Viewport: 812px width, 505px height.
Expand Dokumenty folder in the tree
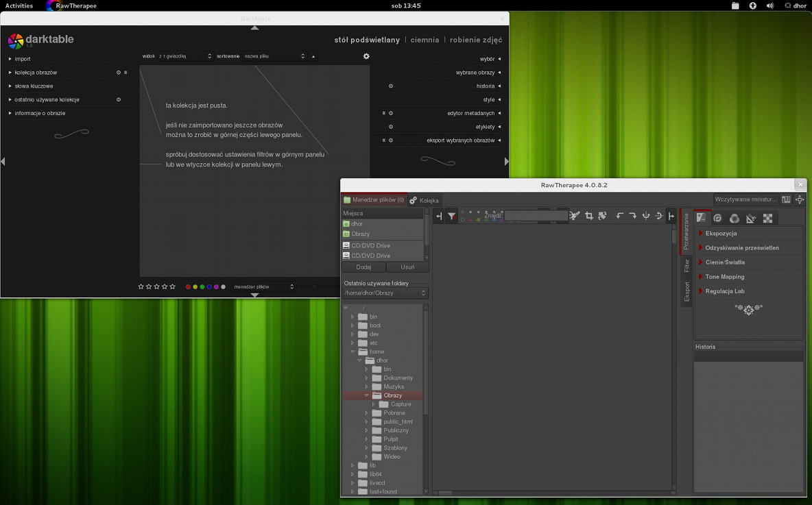click(x=366, y=378)
